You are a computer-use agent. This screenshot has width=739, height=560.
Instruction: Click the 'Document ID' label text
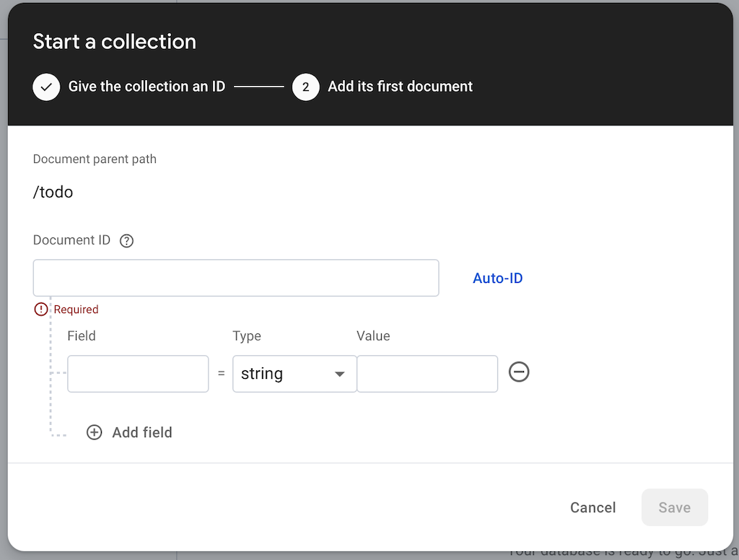pyautogui.click(x=71, y=240)
